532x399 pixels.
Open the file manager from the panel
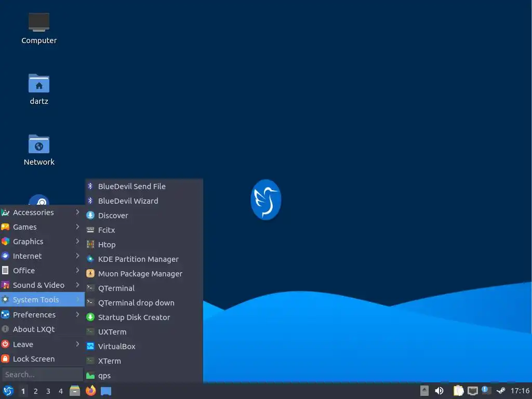point(75,391)
